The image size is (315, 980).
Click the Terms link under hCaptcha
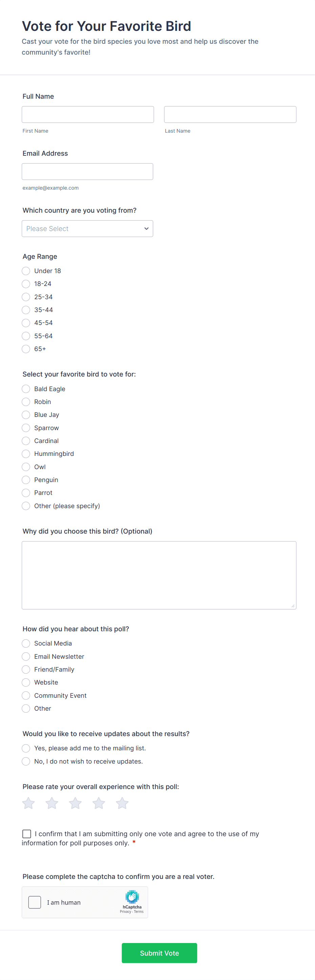coord(139,911)
